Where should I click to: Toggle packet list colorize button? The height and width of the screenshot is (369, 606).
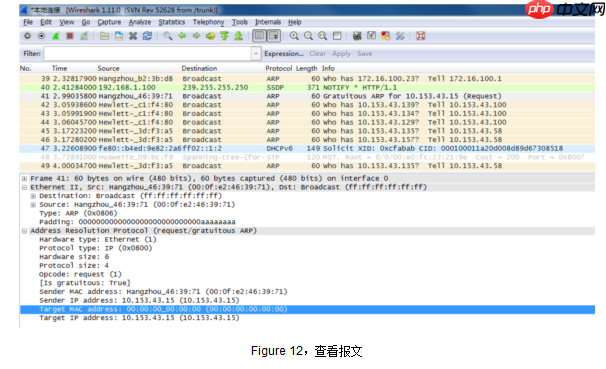(x=259, y=36)
